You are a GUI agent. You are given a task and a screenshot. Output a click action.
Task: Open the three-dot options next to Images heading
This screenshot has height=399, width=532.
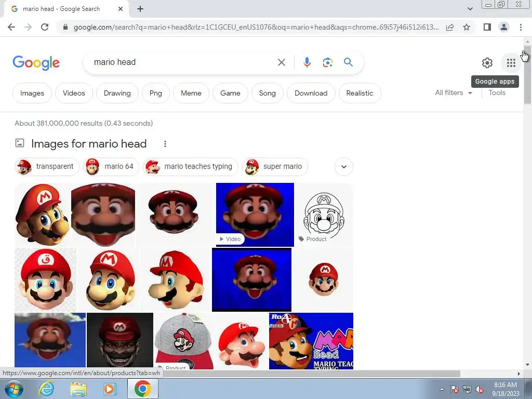tap(165, 144)
